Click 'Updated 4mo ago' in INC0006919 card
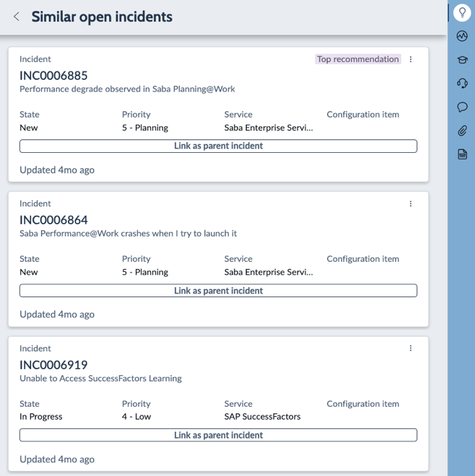 click(x=57, y=459)
